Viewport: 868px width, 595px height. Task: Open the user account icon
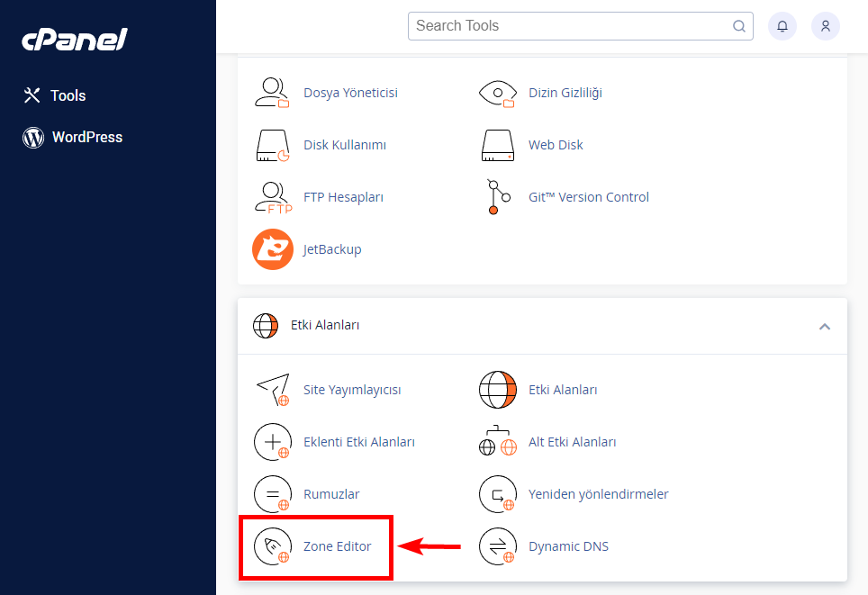tap(825, 26)
